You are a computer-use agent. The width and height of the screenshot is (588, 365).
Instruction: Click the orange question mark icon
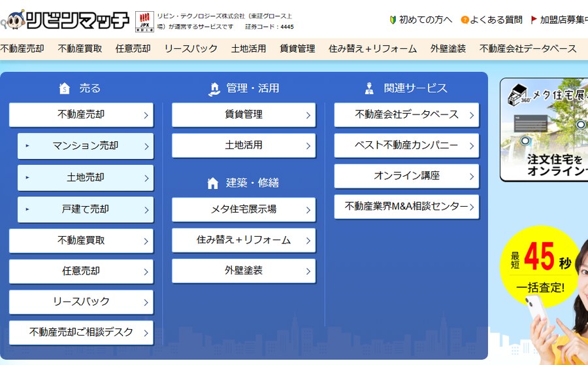click(x=465, y=20)
